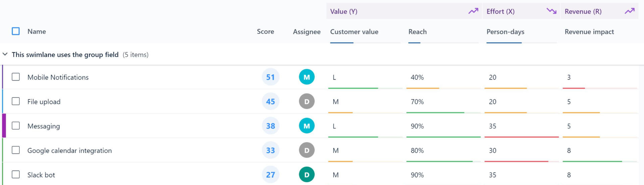
Task: Select the Google calendar integration checkbox
Action: [16, 150]
